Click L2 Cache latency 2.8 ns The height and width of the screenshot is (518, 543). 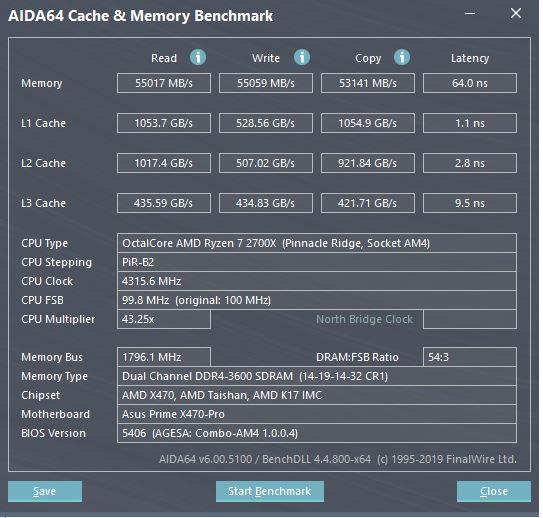(x=470, y=163)
